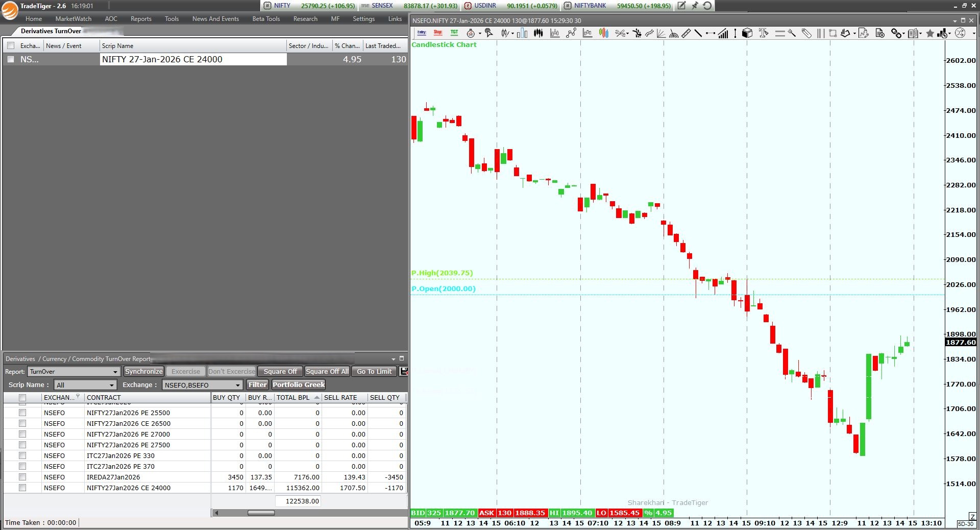The image size is (980, 530).
Task: Select the line-with-markers chart type icon
Action: [x=571, y=33]
